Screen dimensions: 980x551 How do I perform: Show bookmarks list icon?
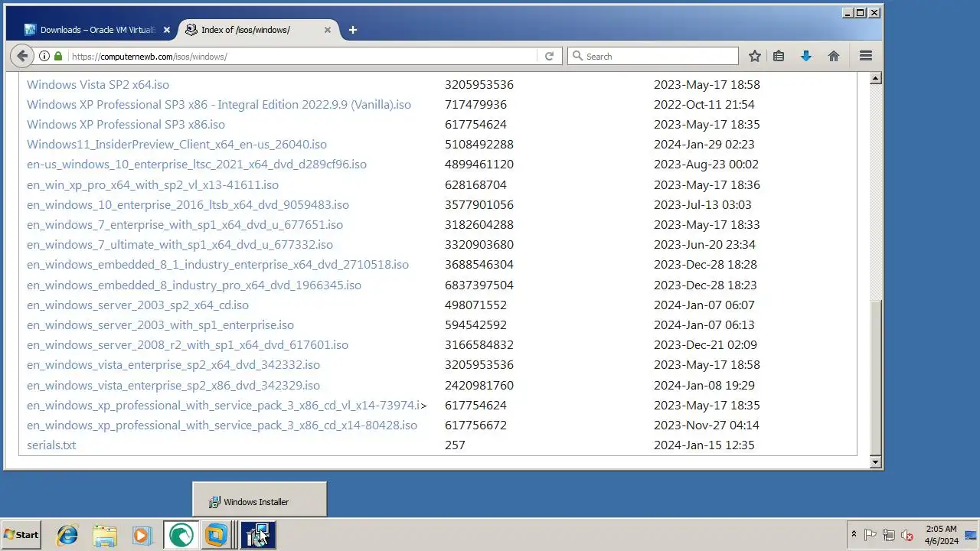[x=779, y=56]
